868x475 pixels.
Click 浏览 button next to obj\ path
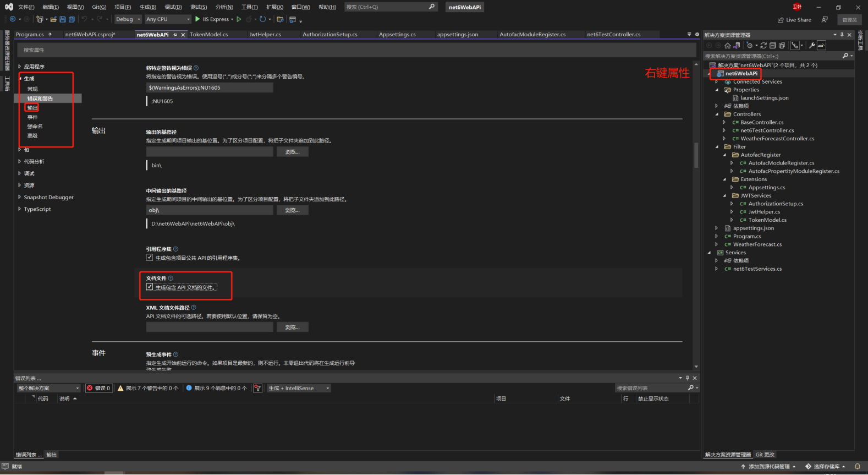click(x=293, y=210)
